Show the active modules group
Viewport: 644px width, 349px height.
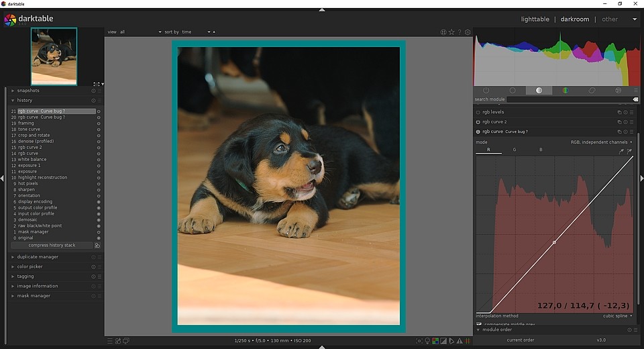(x=486, y=90)
